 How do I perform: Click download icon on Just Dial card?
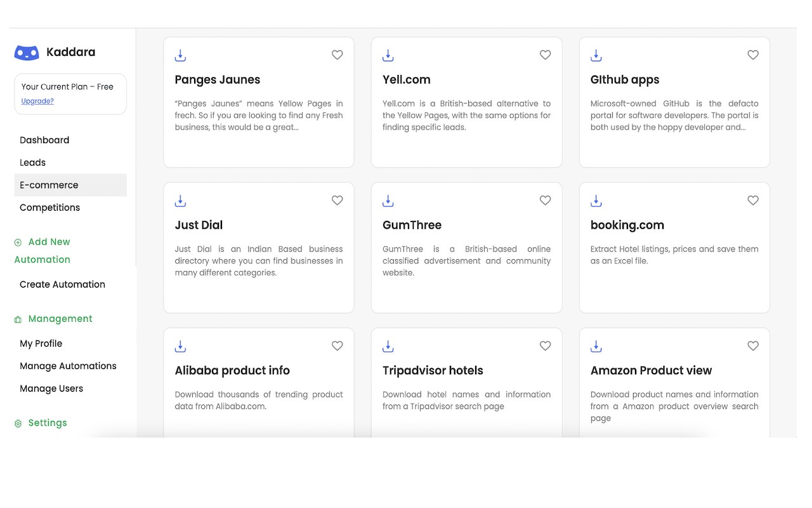(180, 201)
